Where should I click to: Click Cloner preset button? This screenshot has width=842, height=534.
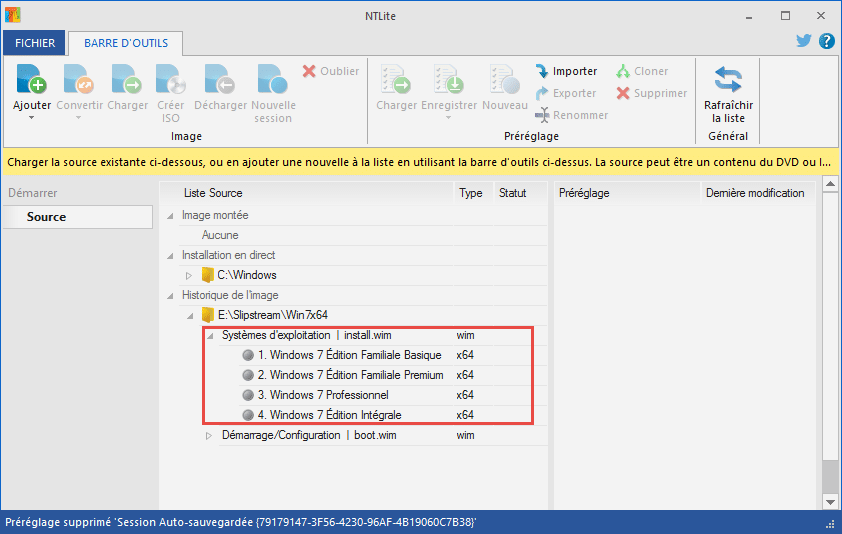point(642,71)
